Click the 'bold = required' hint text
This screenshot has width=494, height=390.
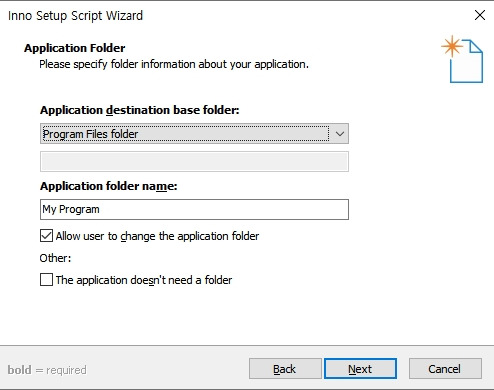47,370
